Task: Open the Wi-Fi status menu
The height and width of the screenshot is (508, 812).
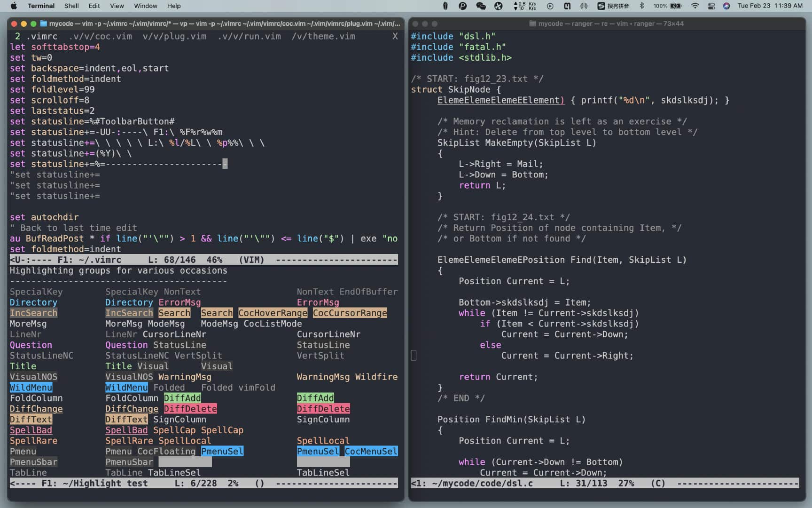Action: coord(695,6)
